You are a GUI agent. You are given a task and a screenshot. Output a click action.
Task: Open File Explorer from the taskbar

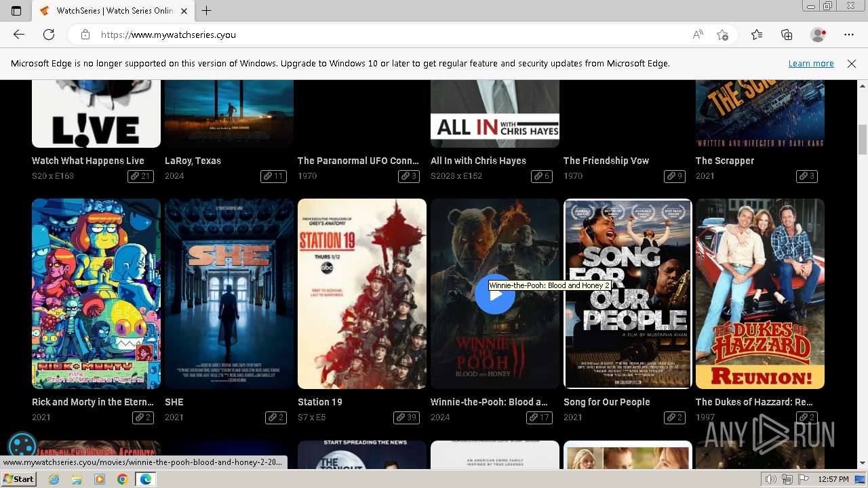77,479
